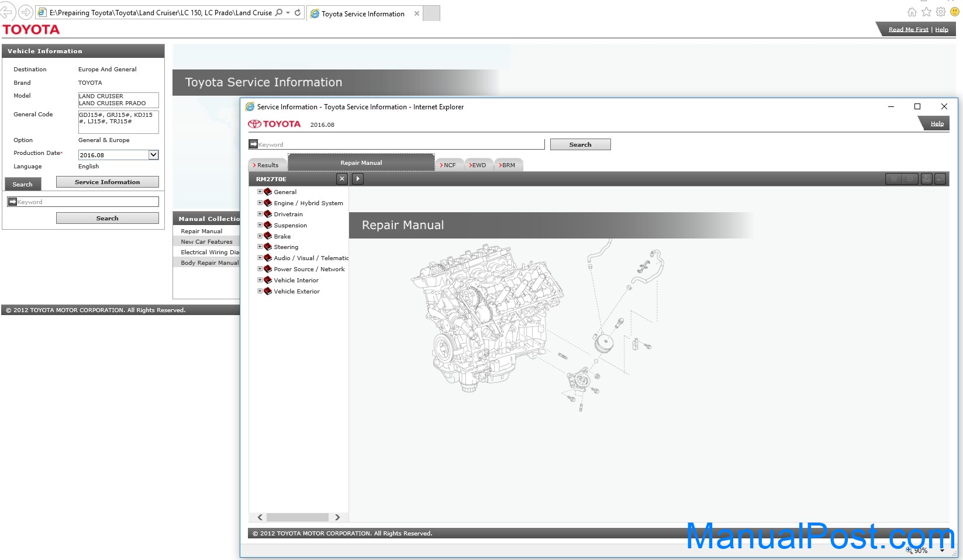Click the first greyed expand-all toolbar icon
Image resolution: width=963 pixels, height=560 pixels.
click(893, 179)
